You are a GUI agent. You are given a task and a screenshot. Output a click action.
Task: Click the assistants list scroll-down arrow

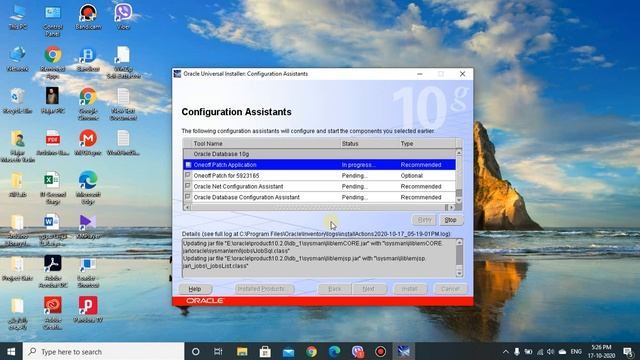(459, 200)
